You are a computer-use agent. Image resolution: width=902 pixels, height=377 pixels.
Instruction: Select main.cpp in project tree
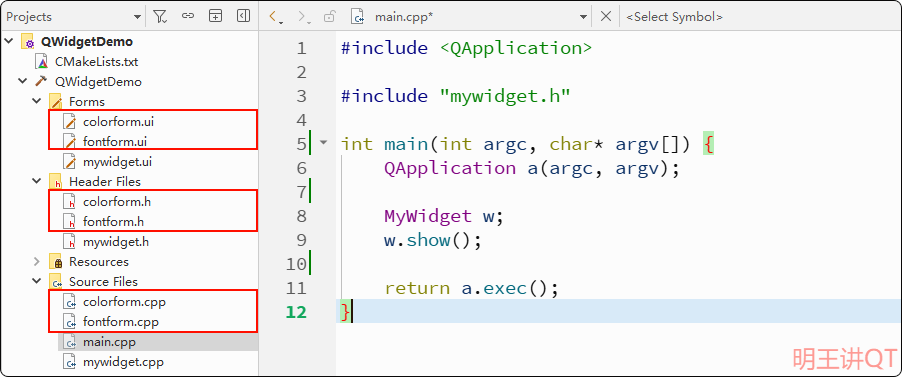109,342
